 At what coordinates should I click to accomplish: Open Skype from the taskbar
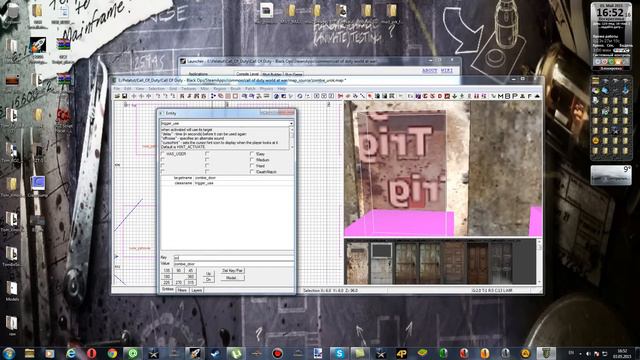pos(339,353)
